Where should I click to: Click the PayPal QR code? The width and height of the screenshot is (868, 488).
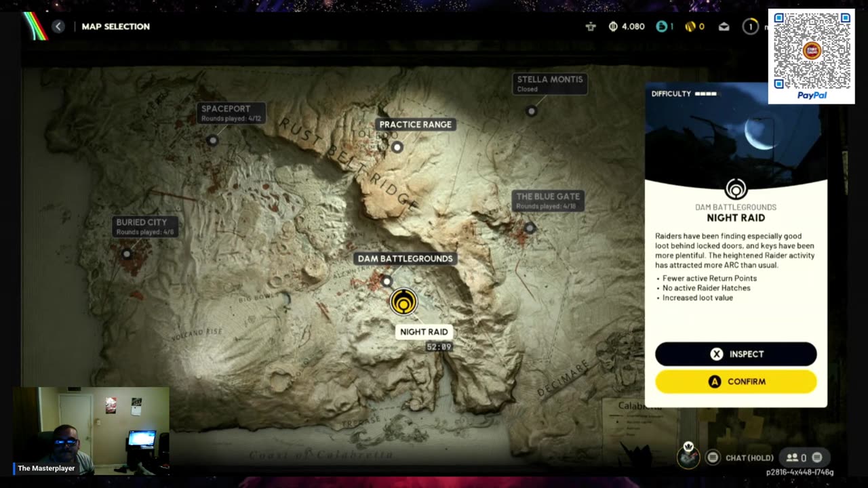click(x=812, y=51)
